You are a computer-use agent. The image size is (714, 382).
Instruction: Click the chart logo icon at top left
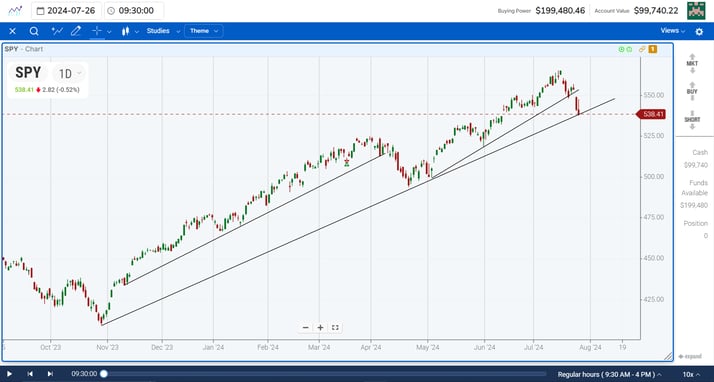(15, 10)
